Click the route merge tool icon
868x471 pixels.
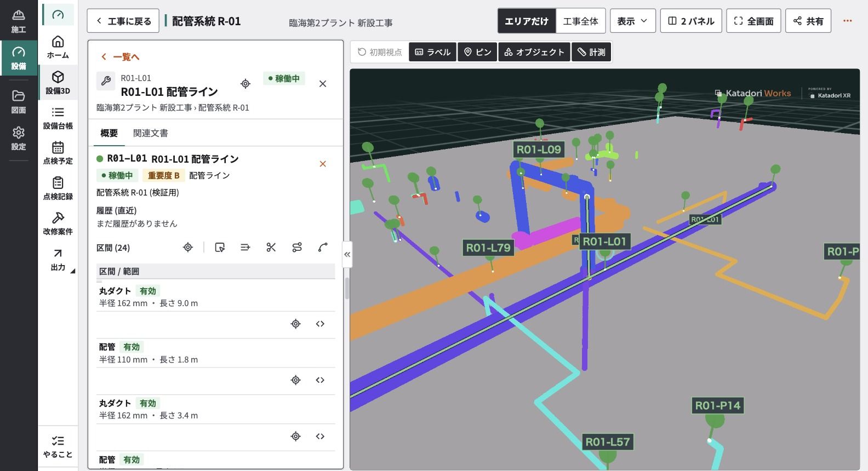pyautogui.click(x=297, y=248)
